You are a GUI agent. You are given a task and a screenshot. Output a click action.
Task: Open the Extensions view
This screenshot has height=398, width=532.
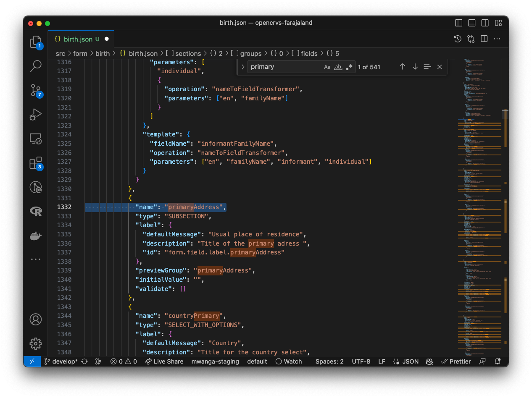pyautogui.click(x=36, y=163)
